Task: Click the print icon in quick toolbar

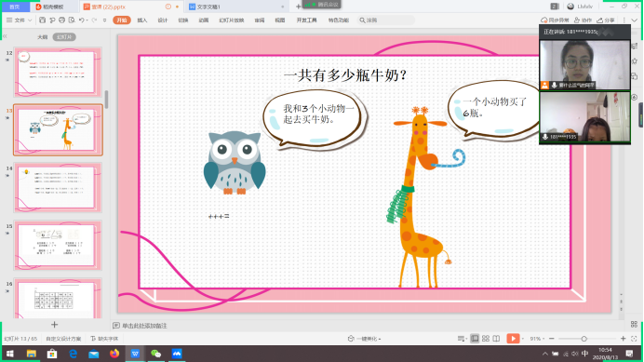Action: 61,20
